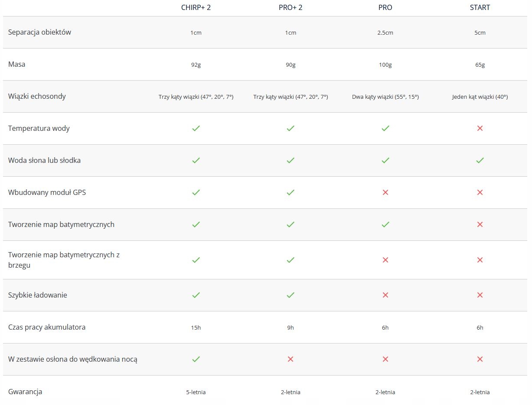Click the red X for START map batymetrycznych z brzegu
532x405 pixels.
(x=480, y=260)
